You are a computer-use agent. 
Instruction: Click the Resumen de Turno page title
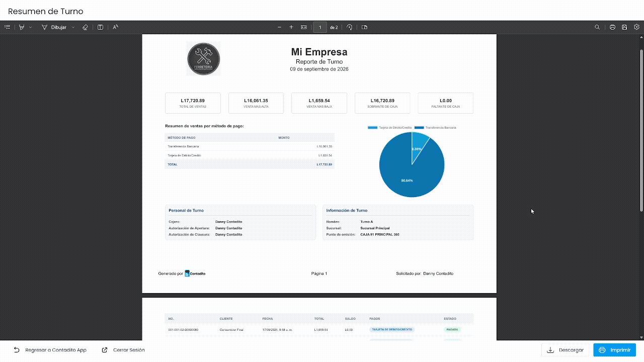click(46, 11)
